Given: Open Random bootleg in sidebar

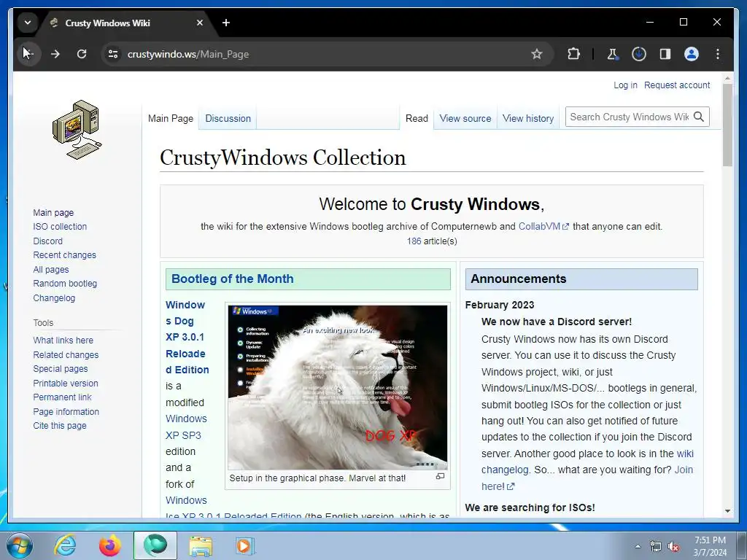Looking at the screenshot, I should click(x=65, y=284).
